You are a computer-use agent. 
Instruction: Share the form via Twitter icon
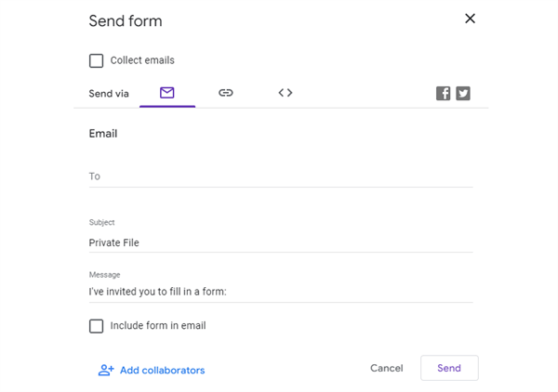point(463,94)
